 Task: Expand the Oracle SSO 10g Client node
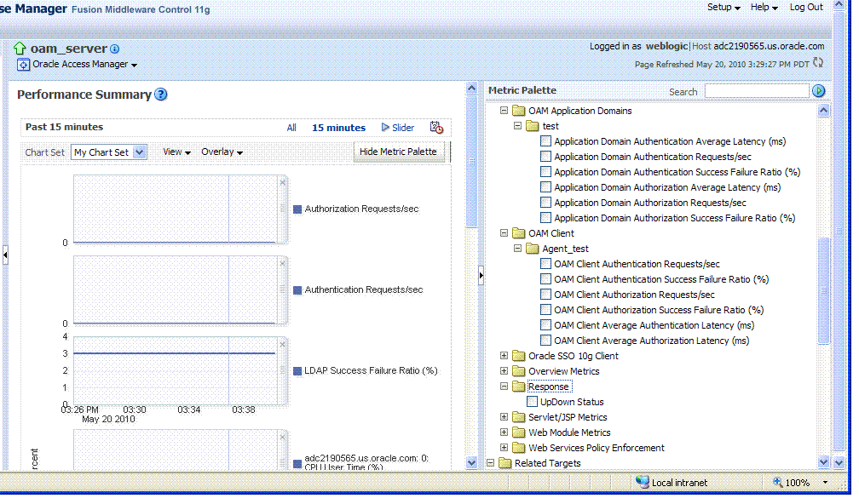point(504,356)
